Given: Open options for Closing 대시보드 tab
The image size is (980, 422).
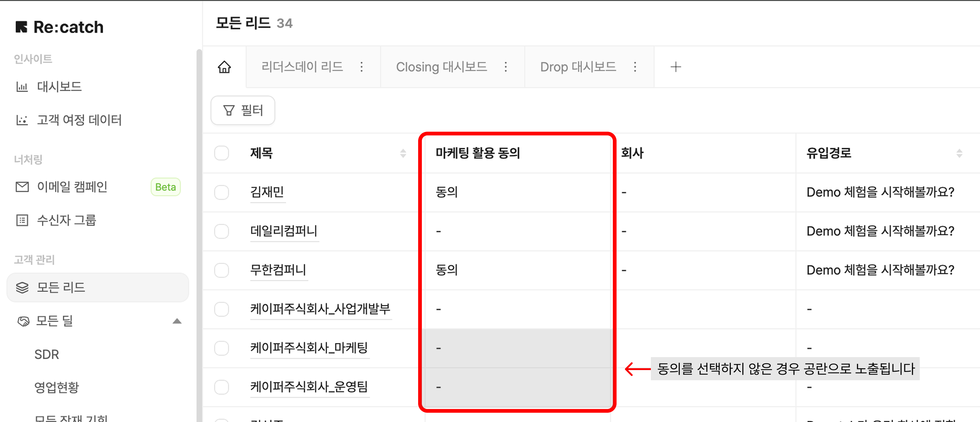Looking at the screenshot, I should (506, 67).
